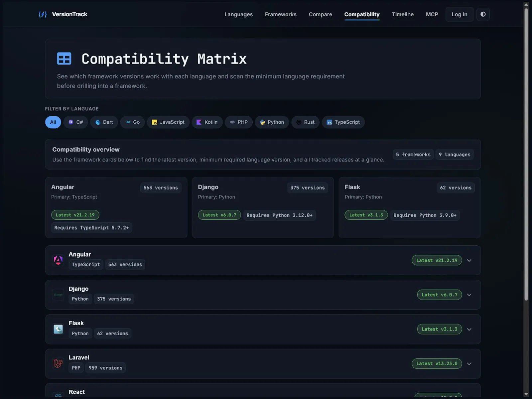Click the scrollbar down arrow

click(x=526, y=394)
